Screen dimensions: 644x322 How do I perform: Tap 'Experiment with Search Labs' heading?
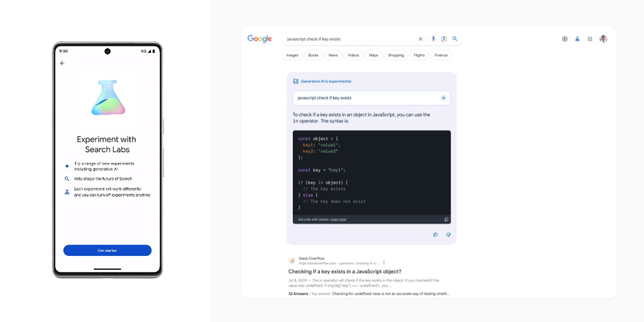pyautogui.click(x=107, y=144)
